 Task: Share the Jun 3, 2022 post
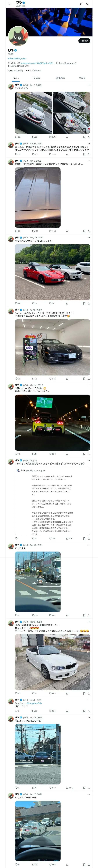[x=89, y=231]
